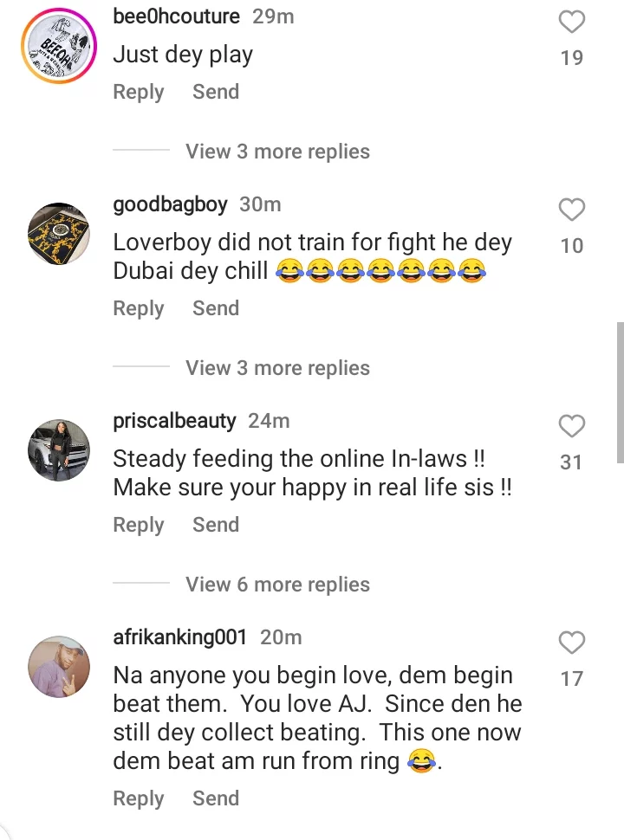Image resolution: width=624 pixels, height=840 pixels.
Task: Reply to bee0hcouture's comment
Action: tap(139, 92)
